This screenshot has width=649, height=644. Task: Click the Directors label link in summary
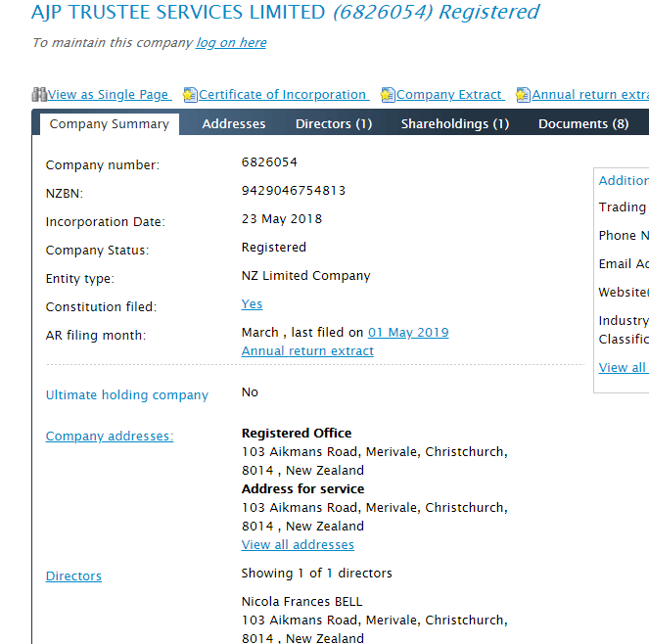73,576
